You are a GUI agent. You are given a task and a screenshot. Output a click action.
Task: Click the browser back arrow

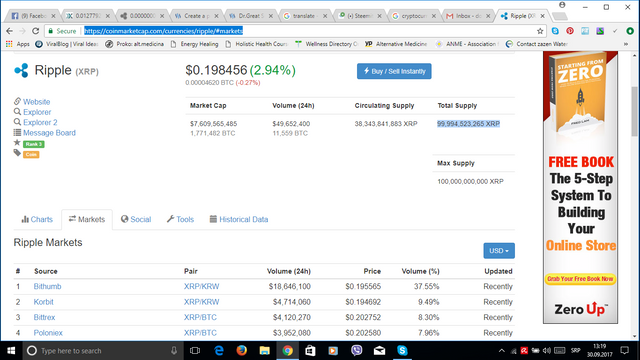coord(9,31)
